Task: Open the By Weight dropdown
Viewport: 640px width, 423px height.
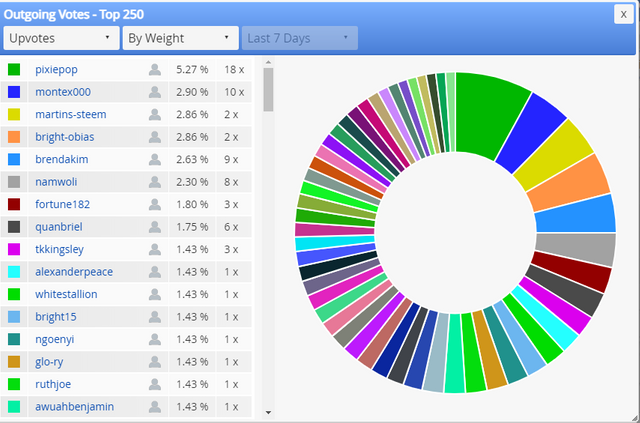Action: point(180,38)
